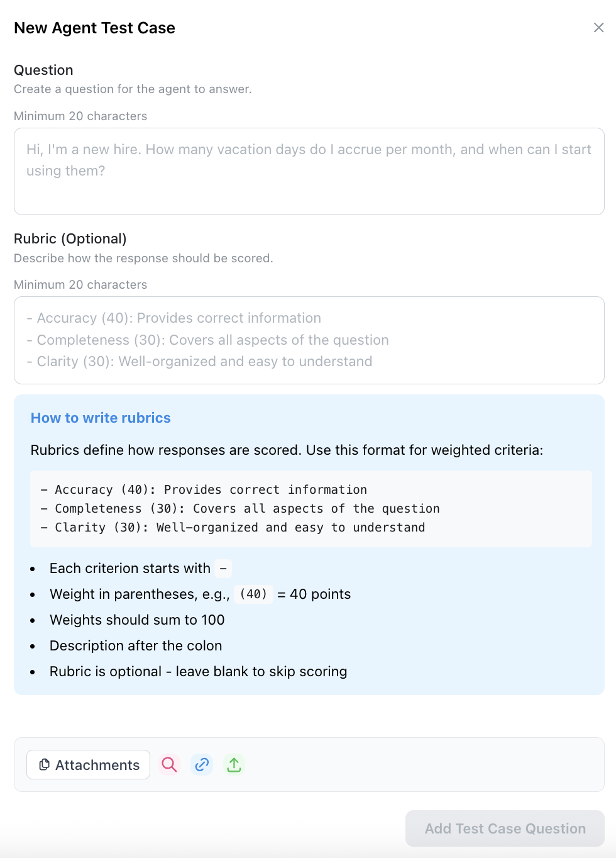Viewport: 616px width, 858px height.
Task: Focus the Rubric text area
Action: pos(309,340)
